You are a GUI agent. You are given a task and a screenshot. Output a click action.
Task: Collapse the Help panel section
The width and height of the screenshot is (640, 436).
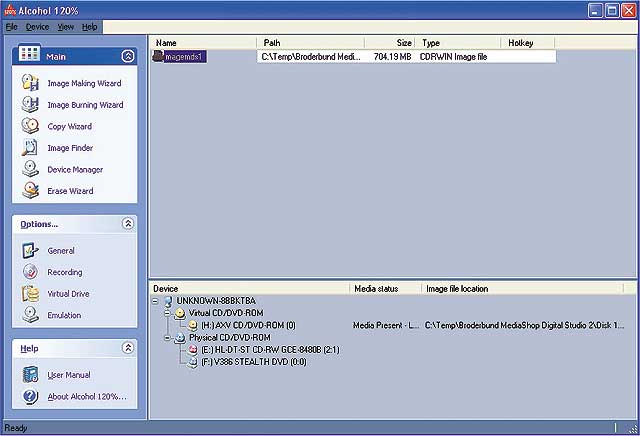128,348
